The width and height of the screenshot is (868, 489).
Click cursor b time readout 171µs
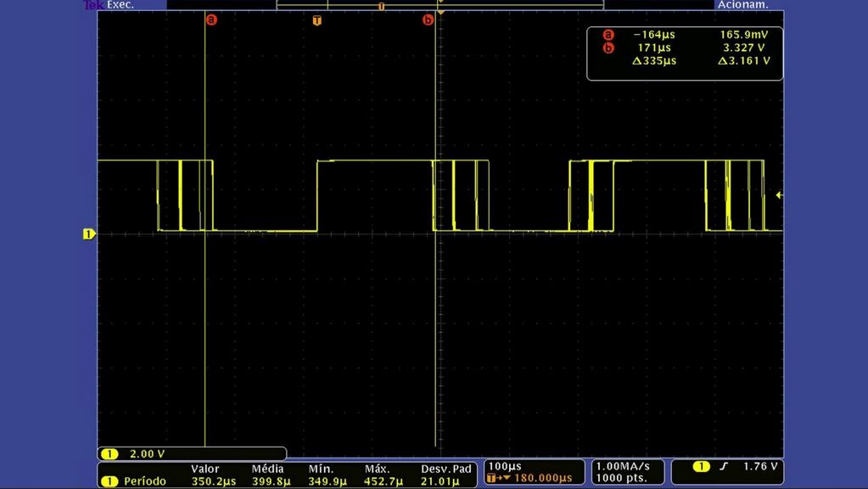(654, 48)
